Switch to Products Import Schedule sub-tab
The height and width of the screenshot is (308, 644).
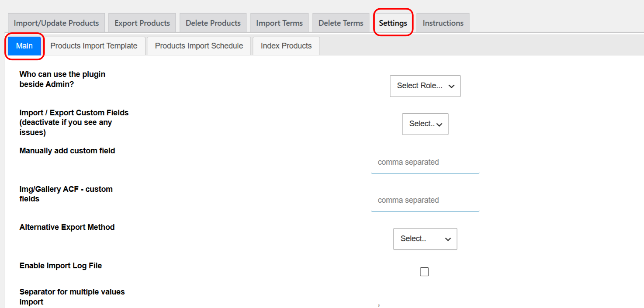click(199, 46)
